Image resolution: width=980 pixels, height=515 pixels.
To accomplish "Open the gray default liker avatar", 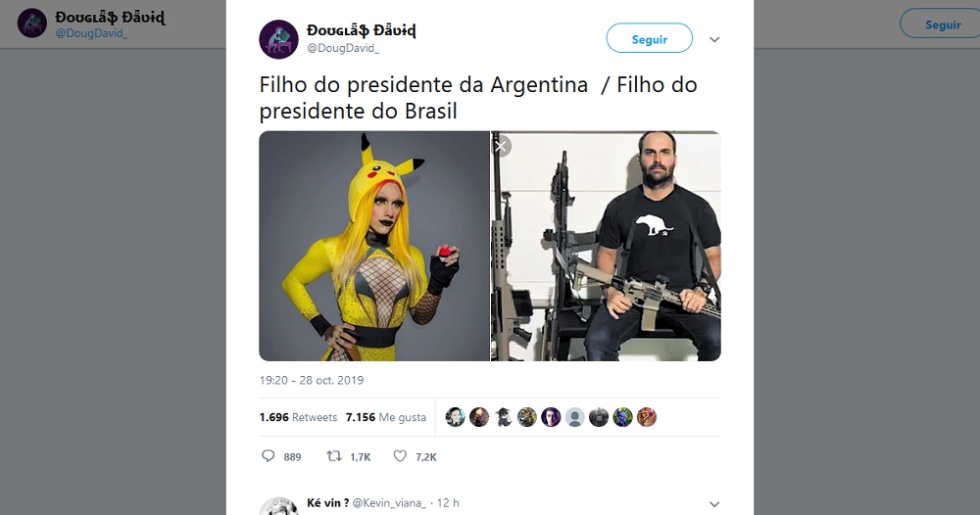I will tap(575, 417).
